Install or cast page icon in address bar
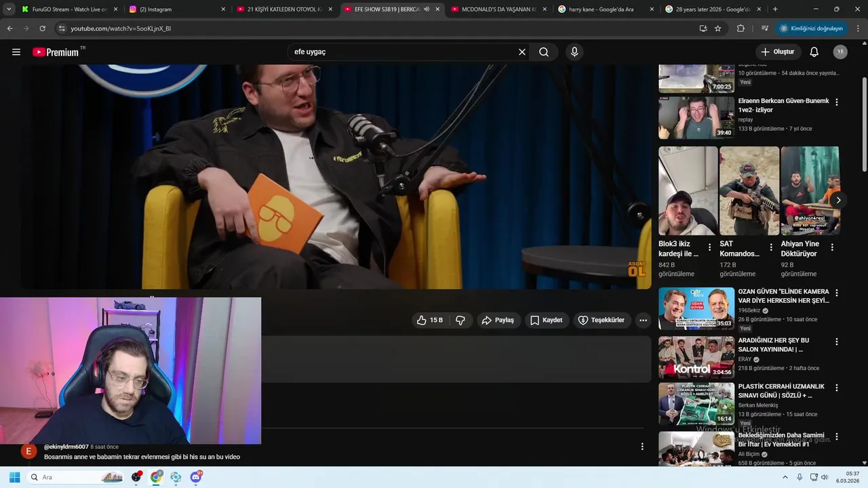 pos(703,28)
